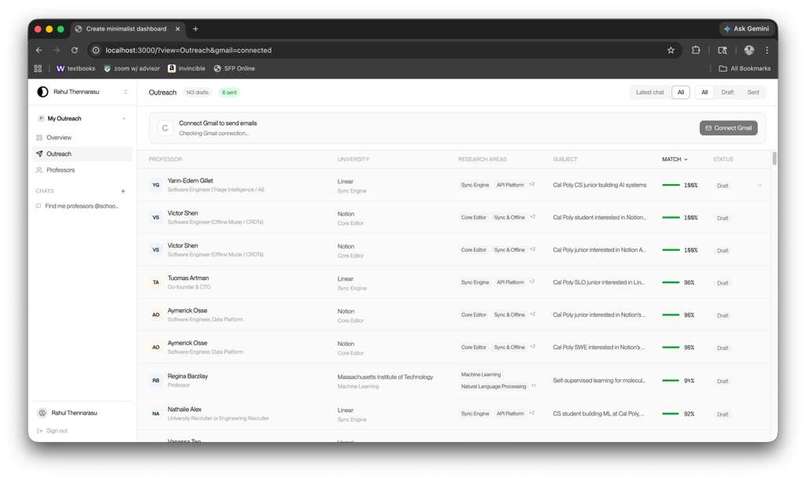Open the Chrome three-dot menu
The image size is (806, 479).
(767, 50)
